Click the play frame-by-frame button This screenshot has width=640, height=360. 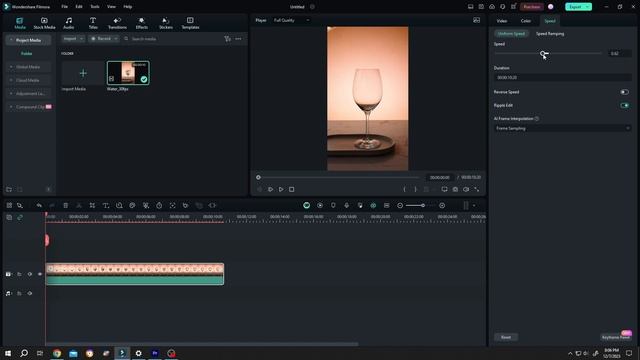[x=270, y=189]
